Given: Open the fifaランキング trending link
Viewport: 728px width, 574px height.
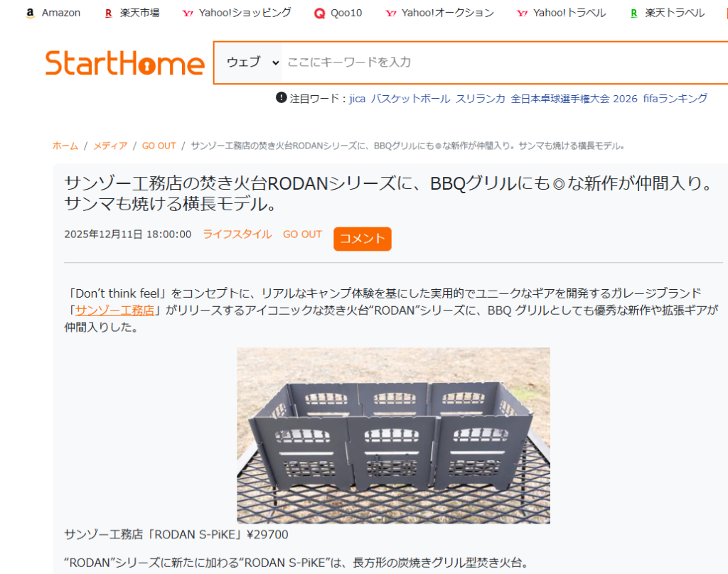Looking at the screenshot, I should (675, 98).
